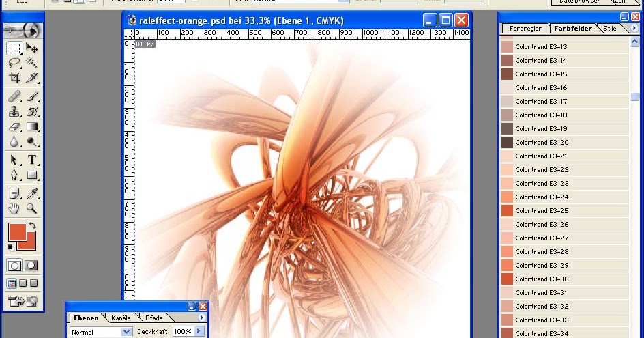644x338 pixels.
Task: Switch to Full Screen with Menu Bar
Action: pos(23,283)
